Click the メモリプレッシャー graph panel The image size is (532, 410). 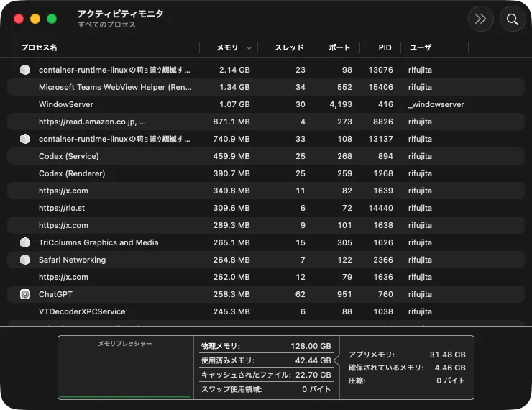pos(125,368)
